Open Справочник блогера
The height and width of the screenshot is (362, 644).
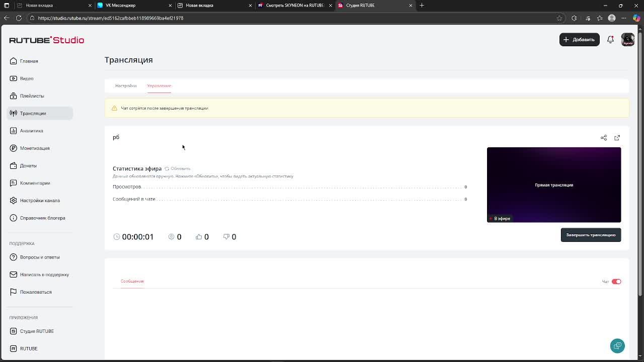pyautogui.click(x=40, y=218)
